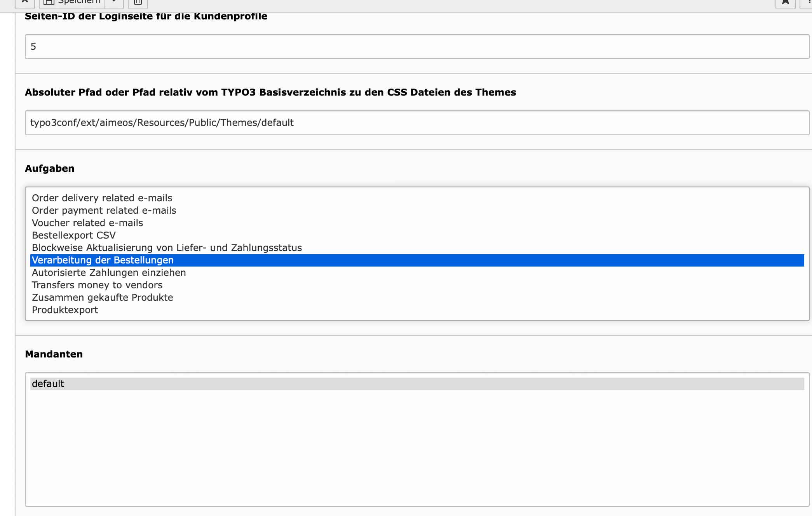The height and width of the screenshot is (516, 812).
Task: Click the Speichern save button
Action: click(72, 2)
